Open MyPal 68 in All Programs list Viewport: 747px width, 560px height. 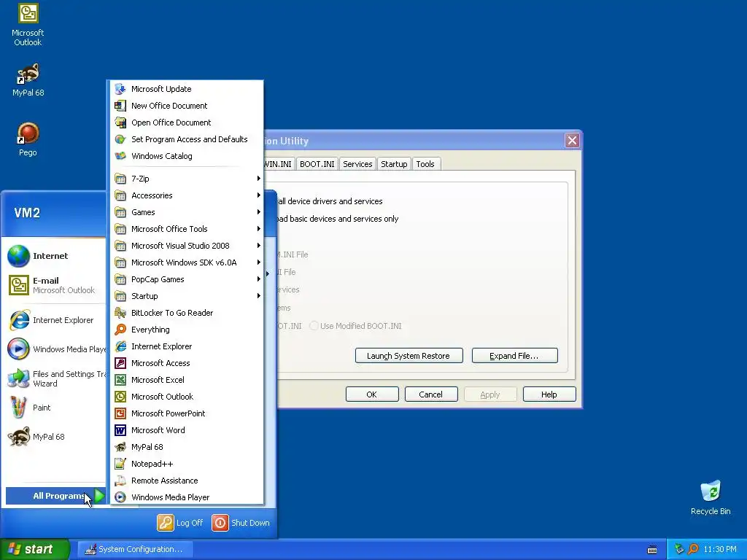click(187, 447)
